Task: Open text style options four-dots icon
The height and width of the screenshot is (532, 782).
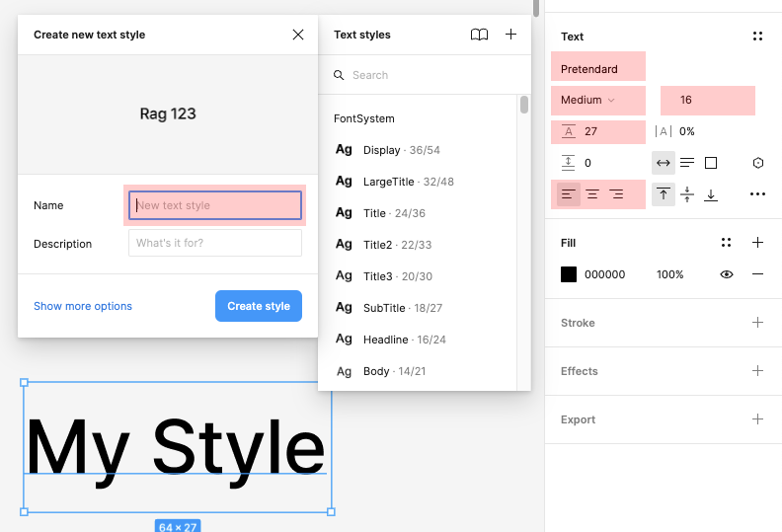Action: (x=757, y=37)
